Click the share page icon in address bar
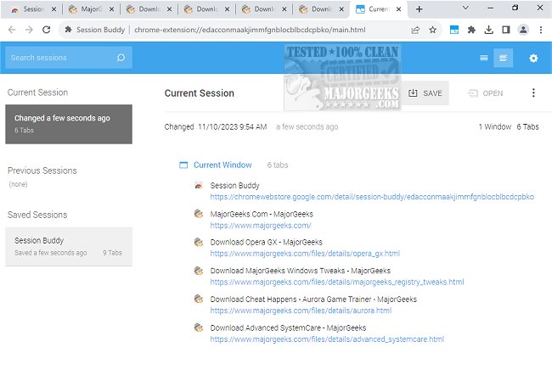 point(415,29)
